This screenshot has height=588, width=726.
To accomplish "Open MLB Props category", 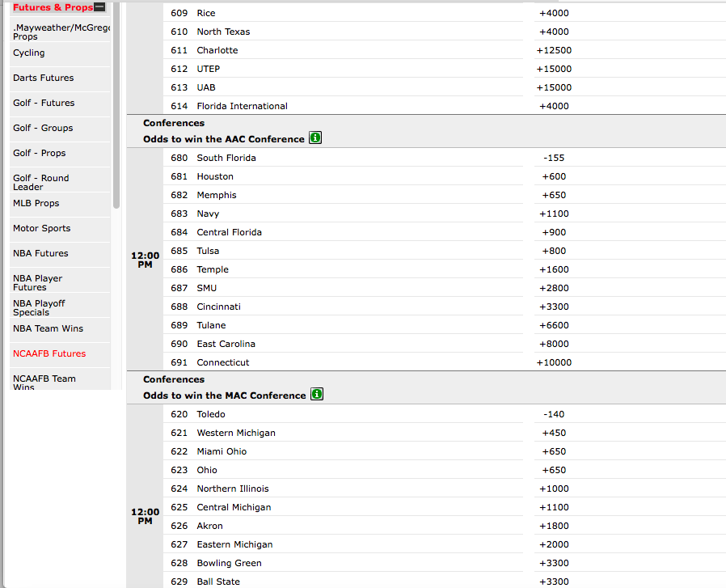I will tap(60, 203).
